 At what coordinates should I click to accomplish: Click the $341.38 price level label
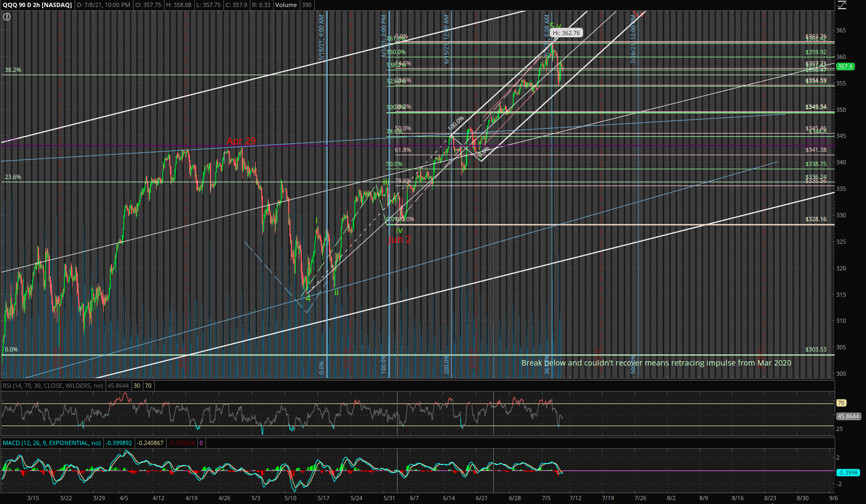(816, 150)
